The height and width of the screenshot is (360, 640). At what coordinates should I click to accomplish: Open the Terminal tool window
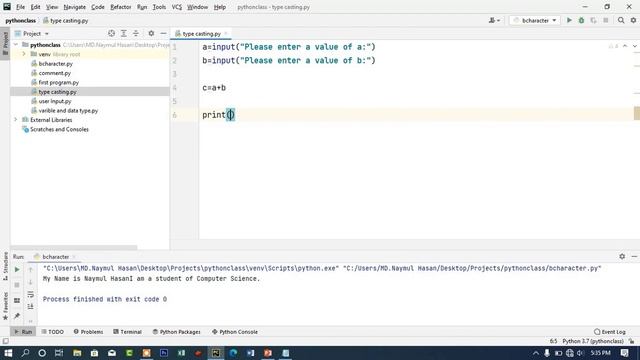[x=127, y=332]
